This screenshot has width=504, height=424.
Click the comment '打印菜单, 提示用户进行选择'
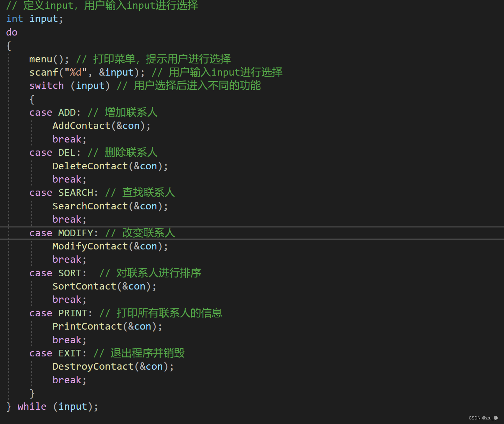pos(162,59)
